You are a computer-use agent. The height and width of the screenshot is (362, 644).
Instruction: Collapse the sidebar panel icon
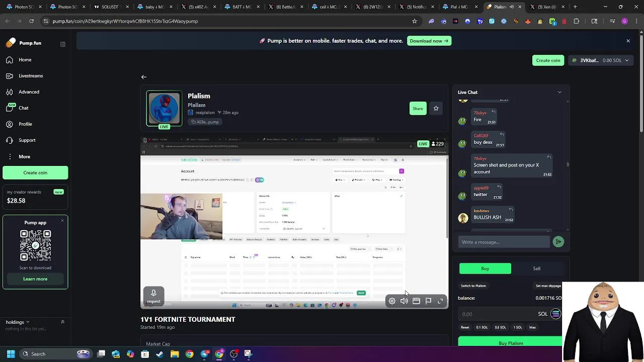click(63, 44)
